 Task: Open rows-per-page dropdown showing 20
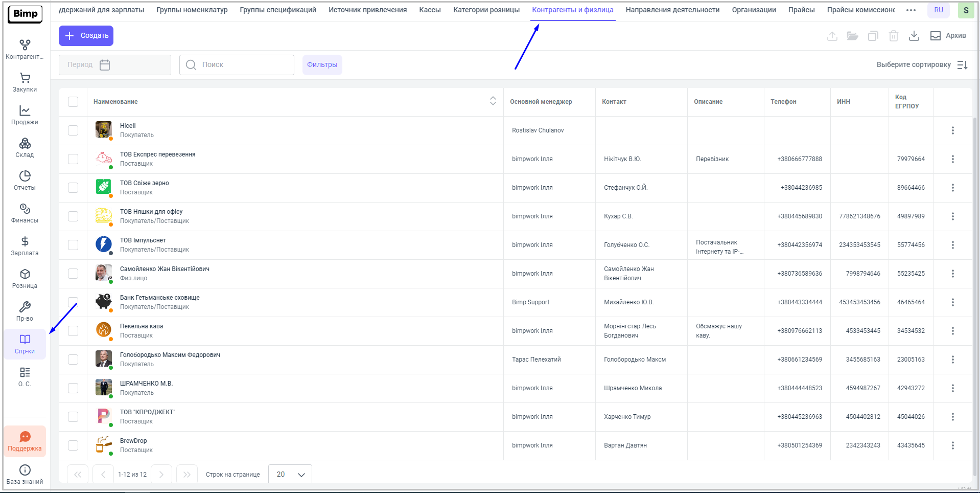(290, 475)
